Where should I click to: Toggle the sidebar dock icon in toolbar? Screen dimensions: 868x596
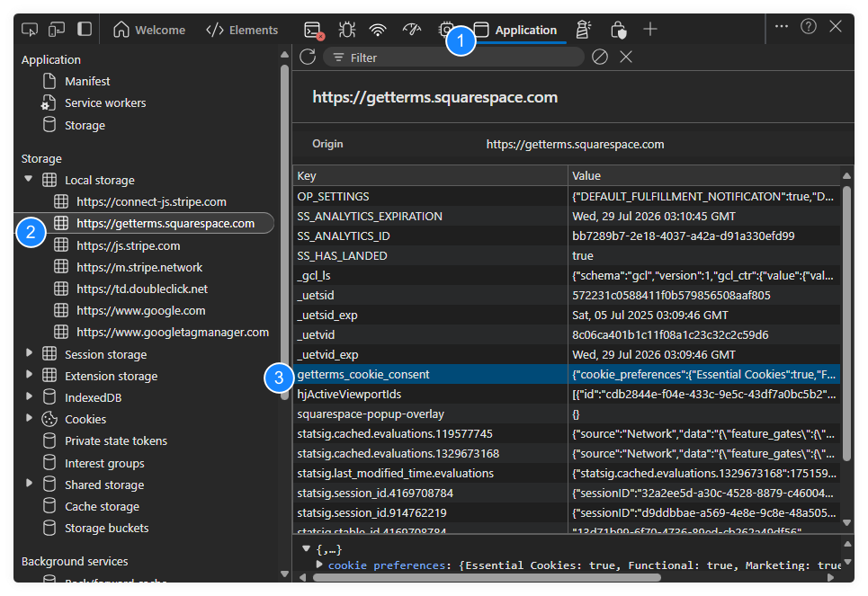click(x=85, y=29)
